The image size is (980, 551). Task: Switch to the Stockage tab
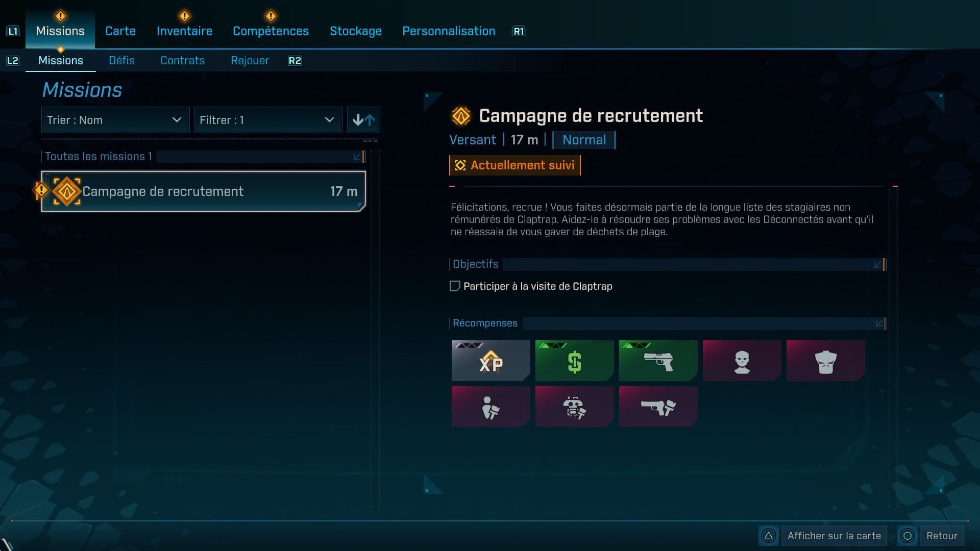pyautogui.click(x=356, y=31)
